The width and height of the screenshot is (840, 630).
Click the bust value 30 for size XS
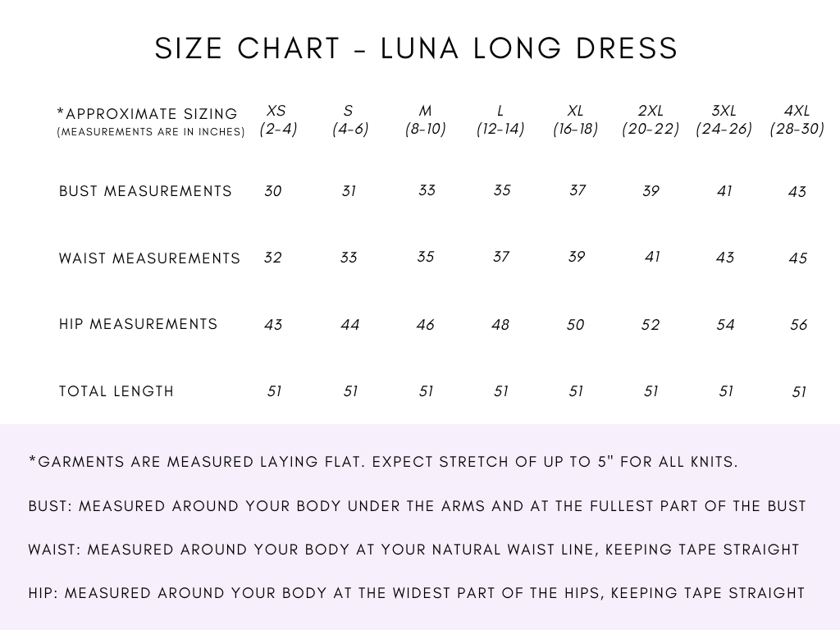pyautogui.click(x=273, y=191)
